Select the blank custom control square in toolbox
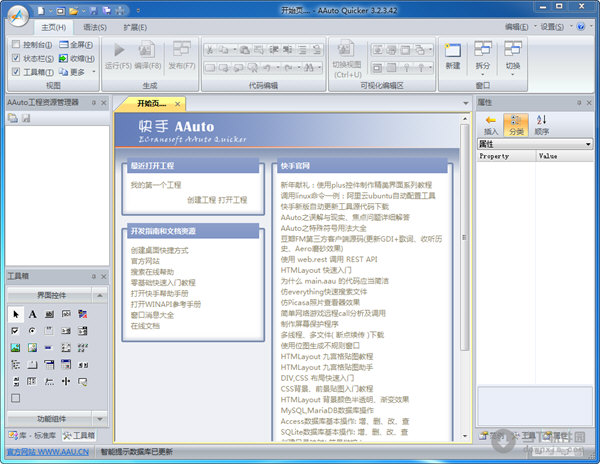Viewport: 600px width, 464px height. pos(15,398)
